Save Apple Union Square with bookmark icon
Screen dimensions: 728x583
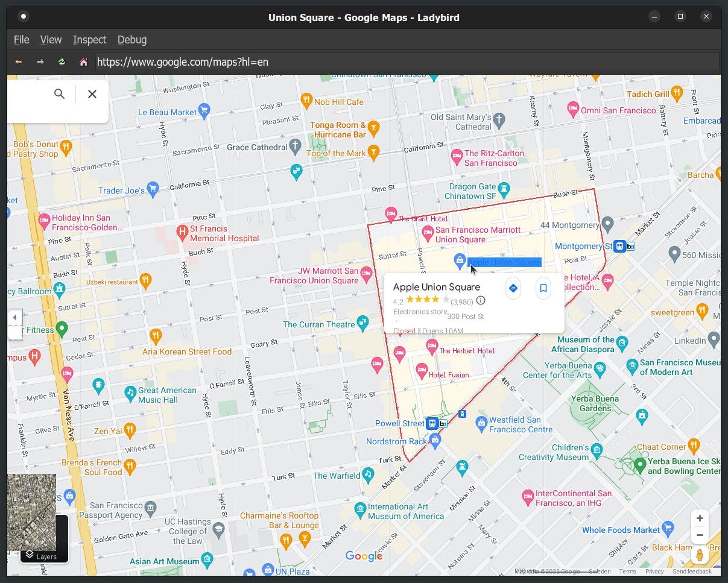tap(543, 288)
